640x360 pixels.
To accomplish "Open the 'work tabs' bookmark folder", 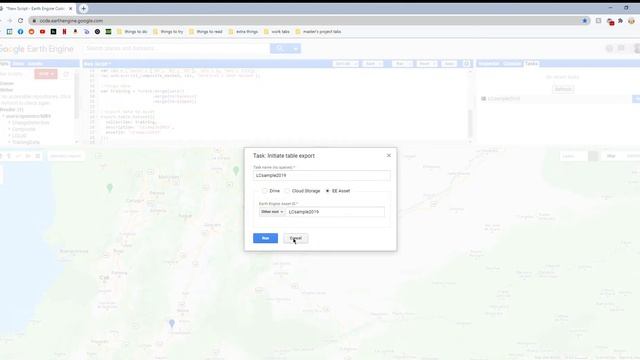I will (277, 31).
